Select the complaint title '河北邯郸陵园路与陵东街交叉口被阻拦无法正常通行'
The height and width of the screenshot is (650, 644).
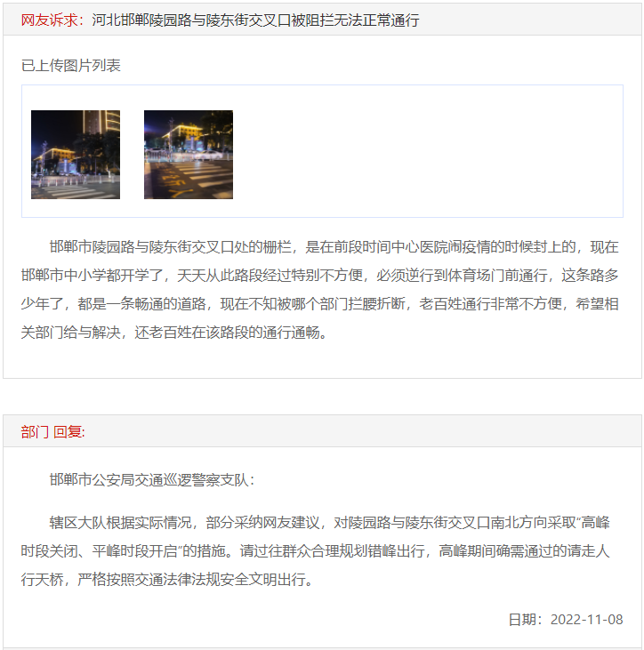pos(255,20)
